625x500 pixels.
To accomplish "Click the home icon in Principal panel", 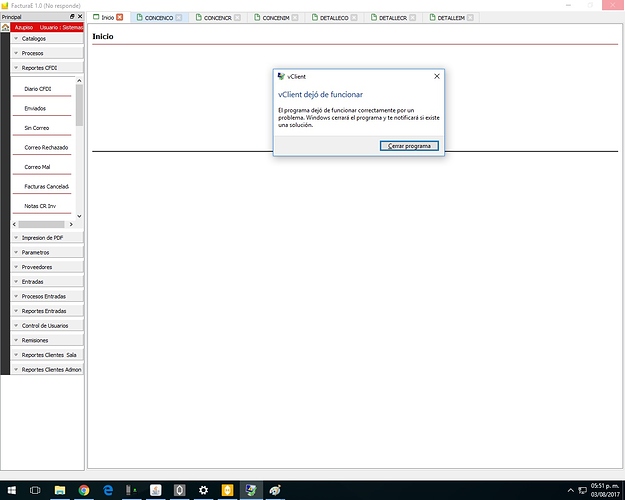I will (5, 28).
